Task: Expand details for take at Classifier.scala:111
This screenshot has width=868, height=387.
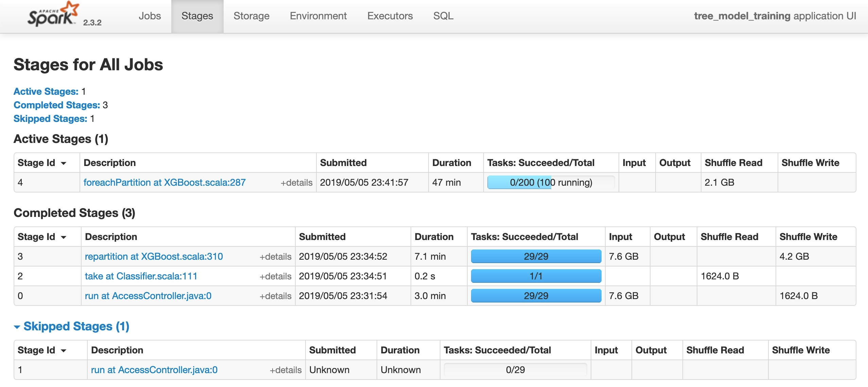Action: [276, 276]
